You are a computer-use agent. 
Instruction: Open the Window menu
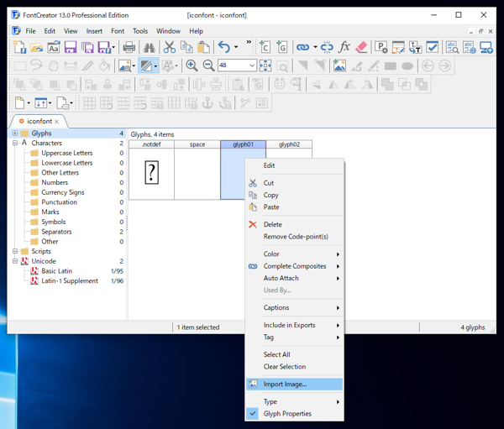(x=168, y=31)
